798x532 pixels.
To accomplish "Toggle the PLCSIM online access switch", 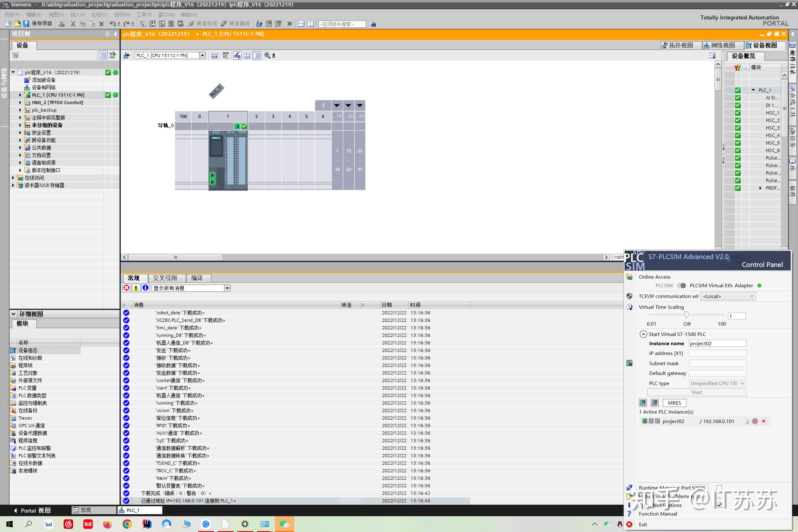I will pos(681,285).
